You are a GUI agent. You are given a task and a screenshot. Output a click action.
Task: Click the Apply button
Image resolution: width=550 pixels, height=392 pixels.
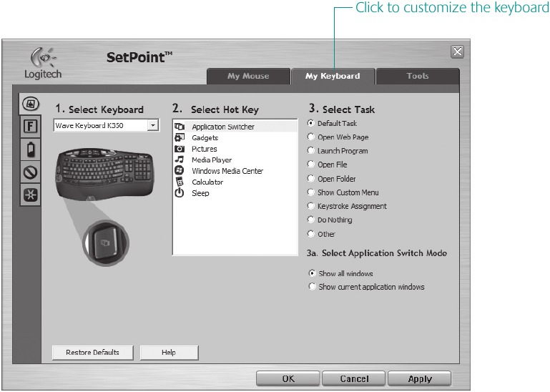coord(420,378)
